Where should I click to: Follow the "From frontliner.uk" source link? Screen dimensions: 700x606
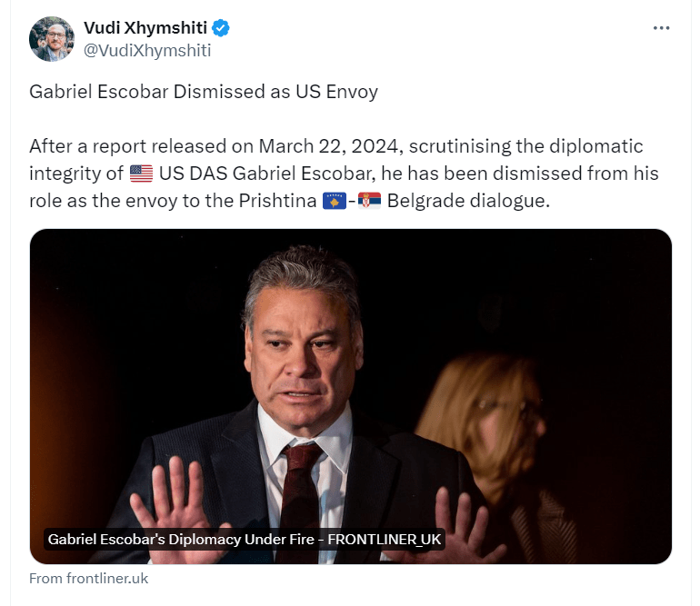(x=88, y=578)
